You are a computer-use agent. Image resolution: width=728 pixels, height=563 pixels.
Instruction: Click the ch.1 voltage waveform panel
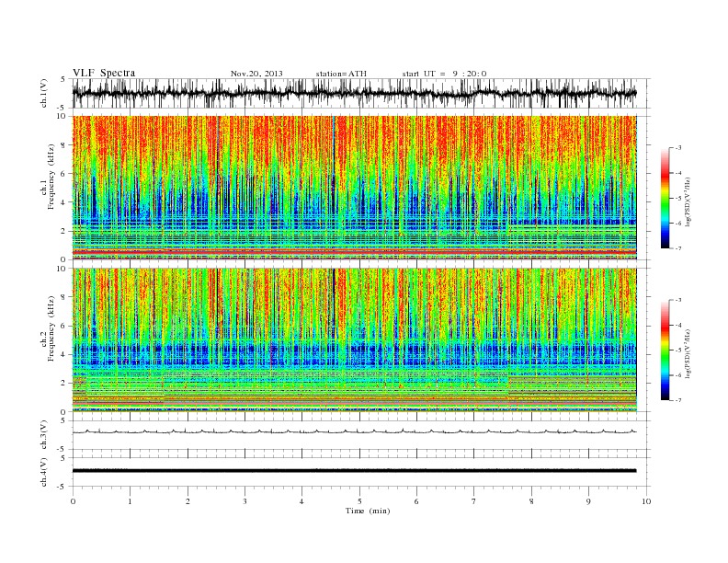361,93
